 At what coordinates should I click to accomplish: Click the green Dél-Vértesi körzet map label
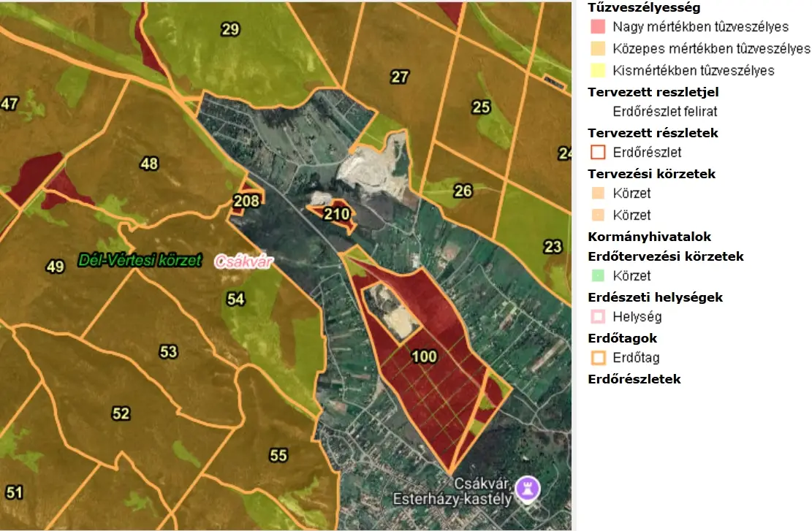pos(139,260)
